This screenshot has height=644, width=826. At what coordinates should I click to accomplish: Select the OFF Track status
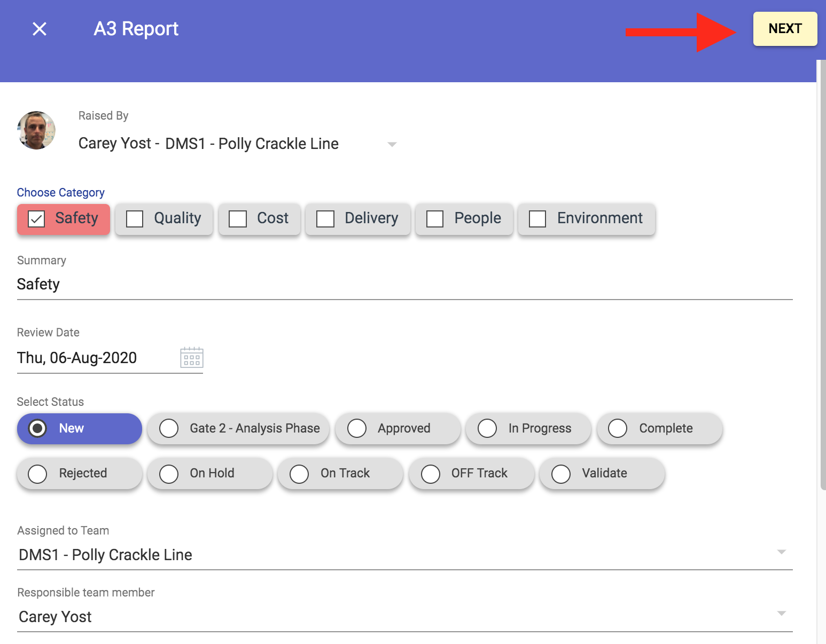472,473
